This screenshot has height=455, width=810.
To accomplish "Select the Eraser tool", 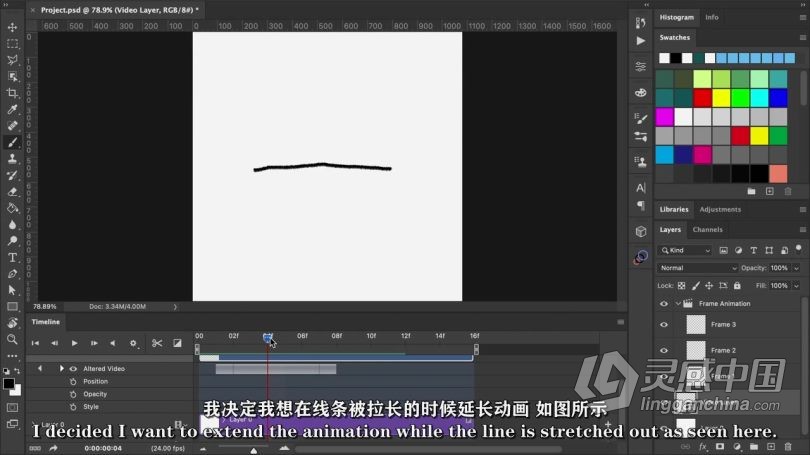I will coord(12,192).
